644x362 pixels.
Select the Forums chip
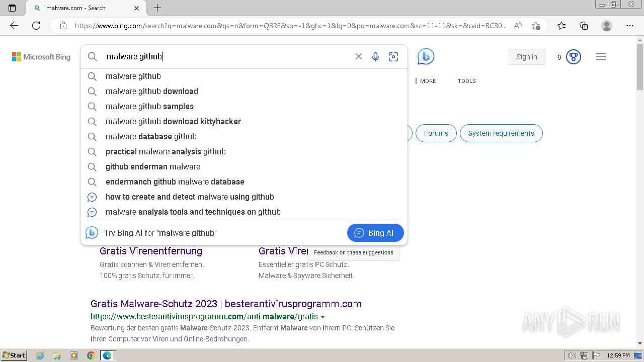point(436,133)
